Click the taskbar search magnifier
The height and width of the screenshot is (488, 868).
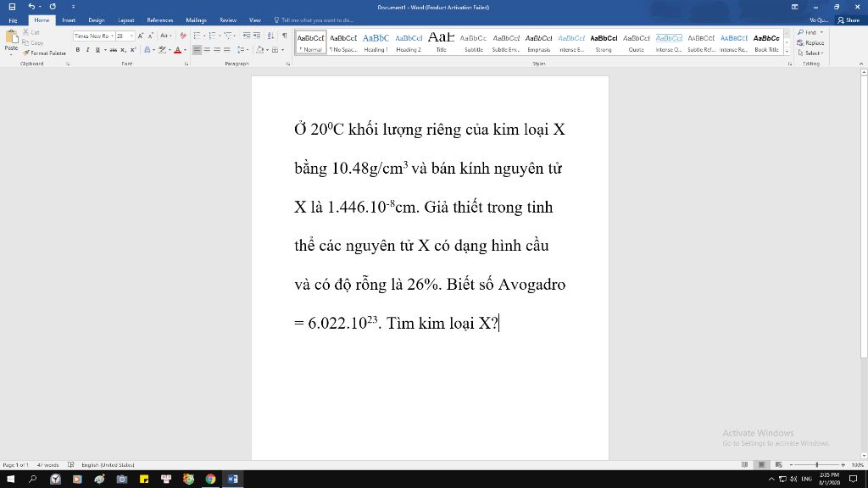coord(33,480)
